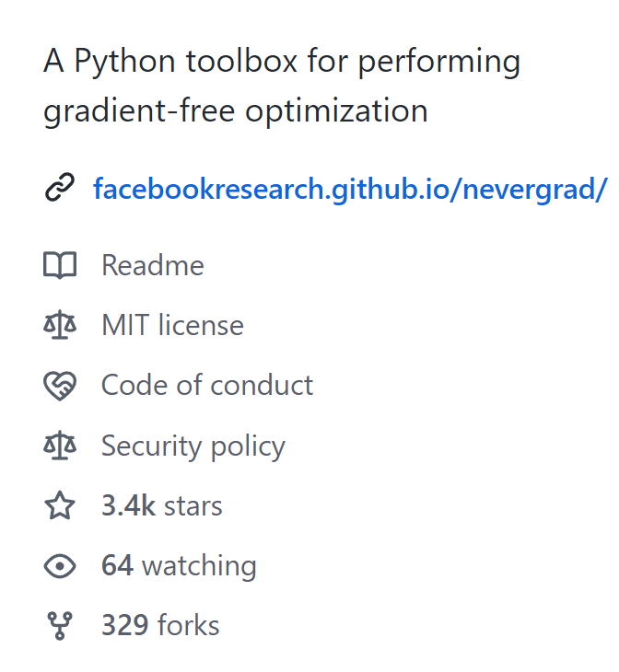The width and height of the screenshot is (619, 672).
Task: View stargazers via the 3.4k stars link
Action: coord(162,505)
